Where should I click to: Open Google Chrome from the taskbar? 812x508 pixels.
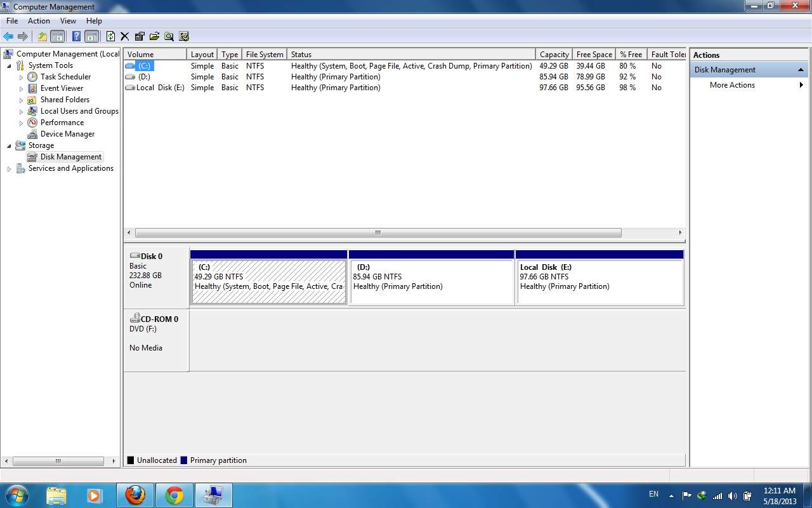174,495
